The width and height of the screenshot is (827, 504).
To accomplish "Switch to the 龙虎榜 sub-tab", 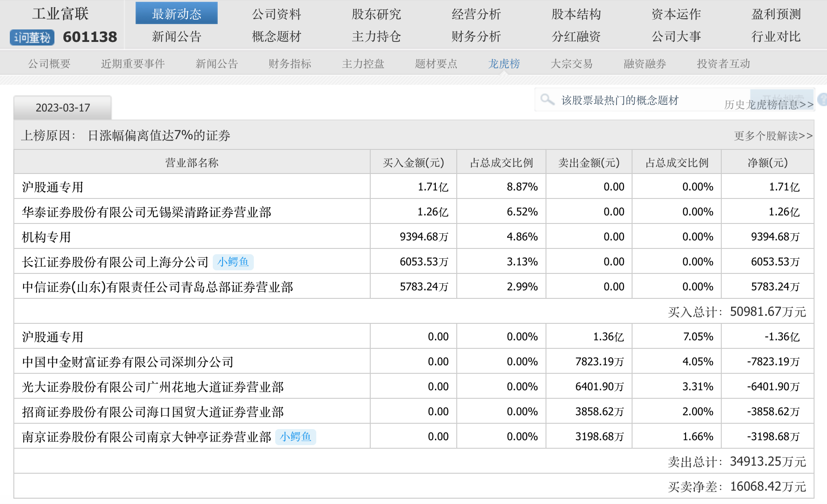I will [x=504, y=64].
